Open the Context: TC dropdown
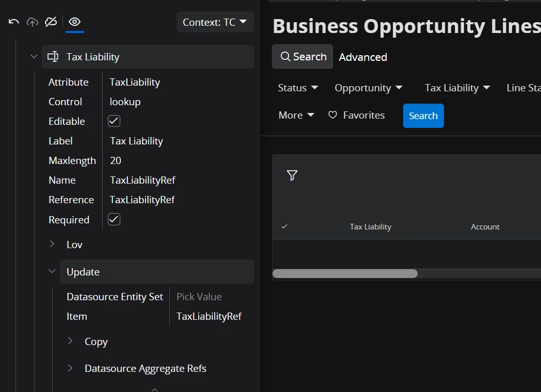541x392 pixels. coord(215,22)
